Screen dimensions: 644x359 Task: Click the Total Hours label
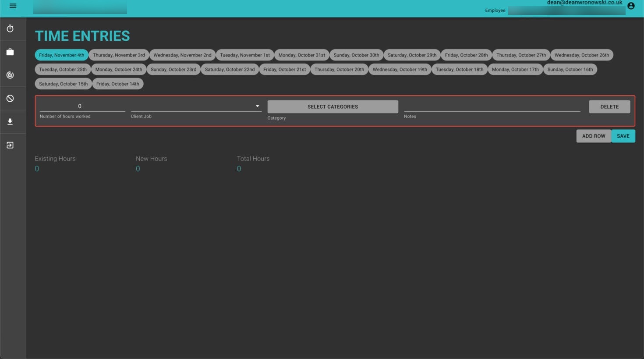point(253,159)
